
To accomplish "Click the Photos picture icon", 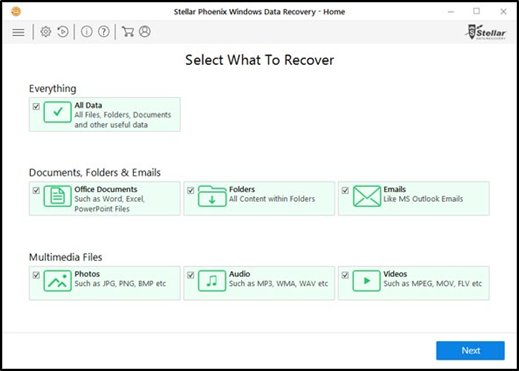I will point(57,281).
